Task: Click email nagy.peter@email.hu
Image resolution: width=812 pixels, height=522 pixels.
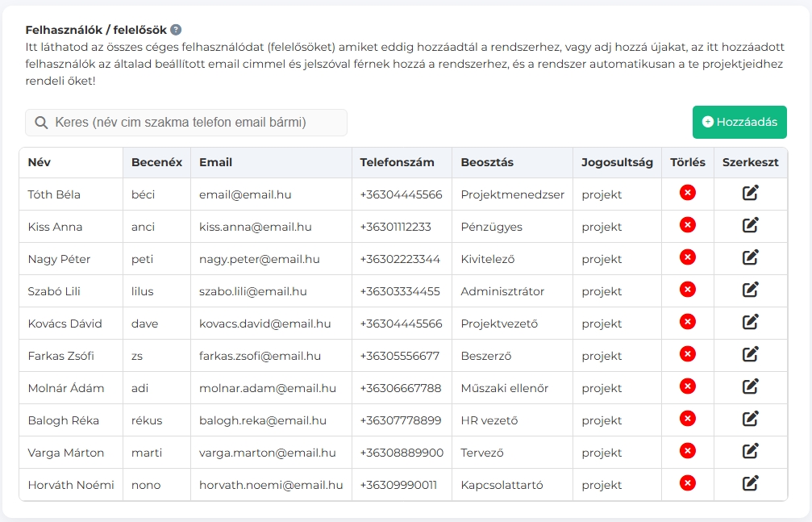Action: point(260,260)
